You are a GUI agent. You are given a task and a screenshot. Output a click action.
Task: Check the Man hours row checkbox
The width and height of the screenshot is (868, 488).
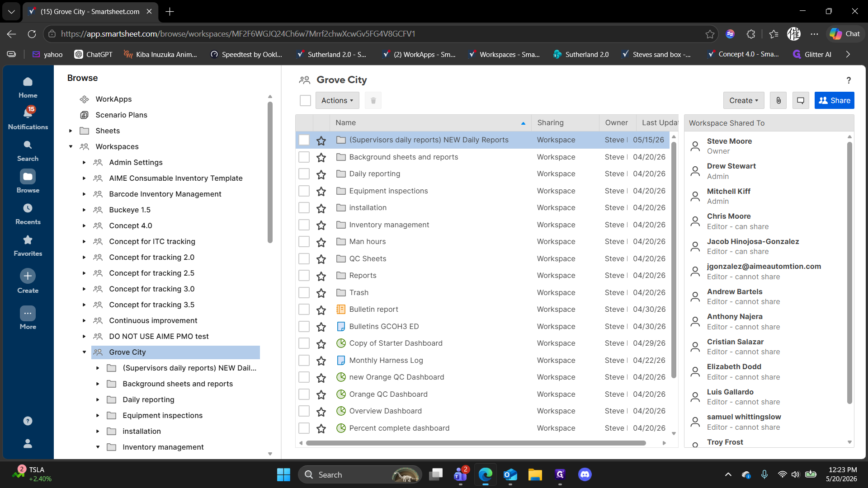tap(304, 242)
